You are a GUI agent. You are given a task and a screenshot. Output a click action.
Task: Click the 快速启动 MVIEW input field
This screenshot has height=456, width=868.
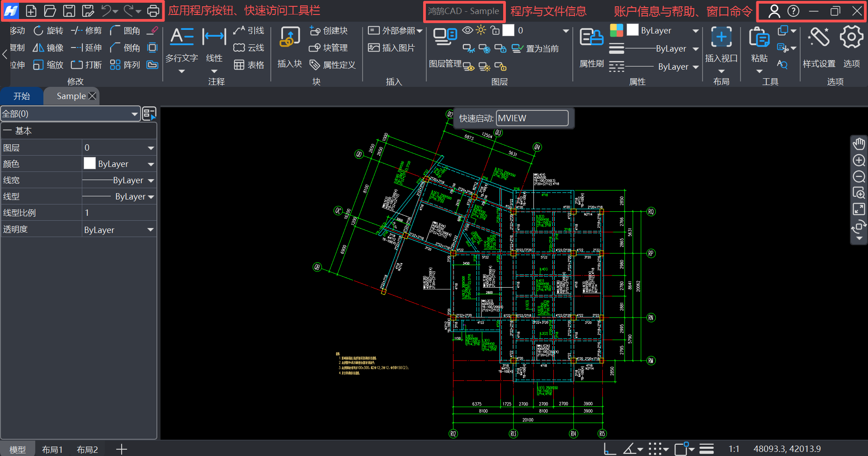point(532,119)
